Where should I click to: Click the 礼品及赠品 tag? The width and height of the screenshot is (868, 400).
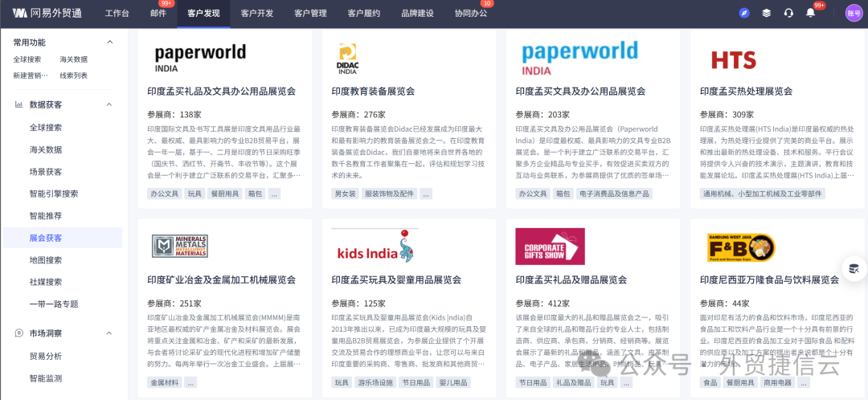coord(573,382)
